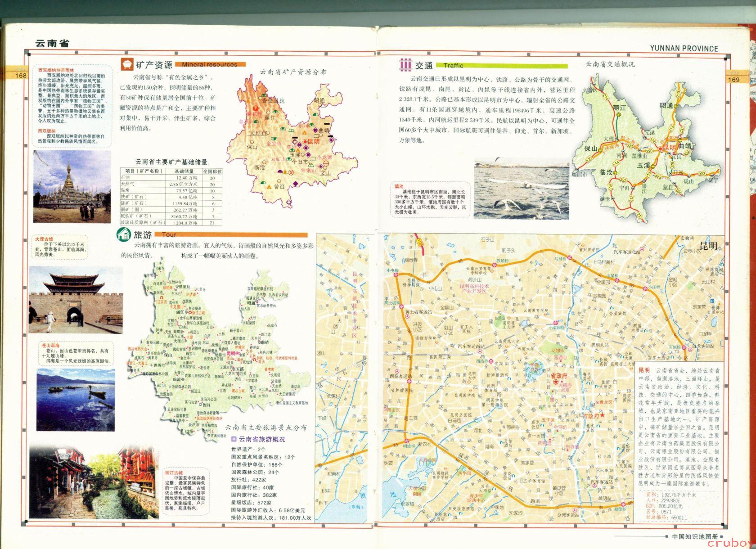Click the 中国知识地图册 footer text
This screenshot has height=549, width=756.
coord(695,537)
